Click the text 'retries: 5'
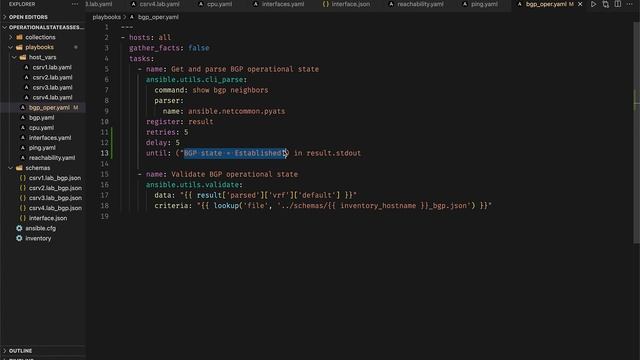Image resolution: width=640 pixels, height=360 pixels. pyautogui.click(x=167, y=132)
